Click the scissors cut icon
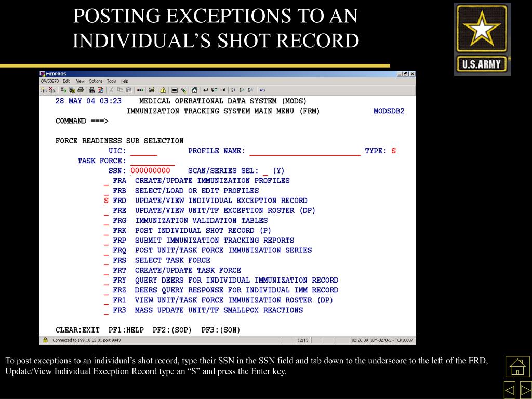The height and width of the screenshot is (399, 532). [111, 90]
